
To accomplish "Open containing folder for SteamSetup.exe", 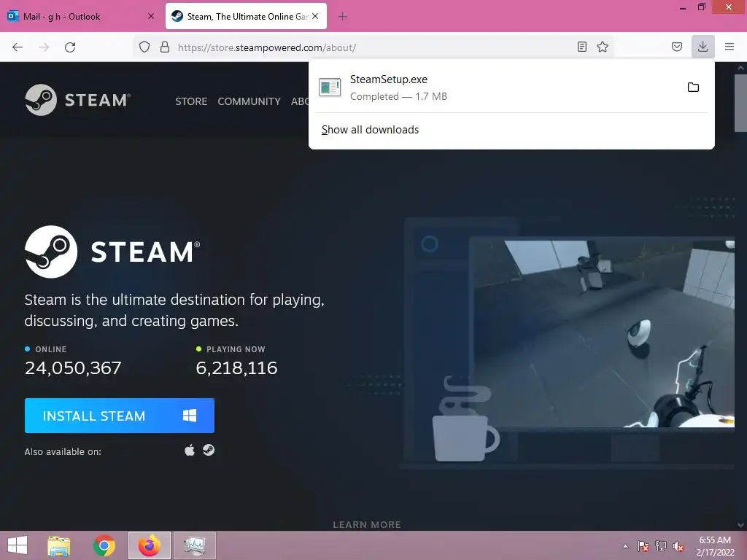I will pyautogui.click(x=693, y=87).
